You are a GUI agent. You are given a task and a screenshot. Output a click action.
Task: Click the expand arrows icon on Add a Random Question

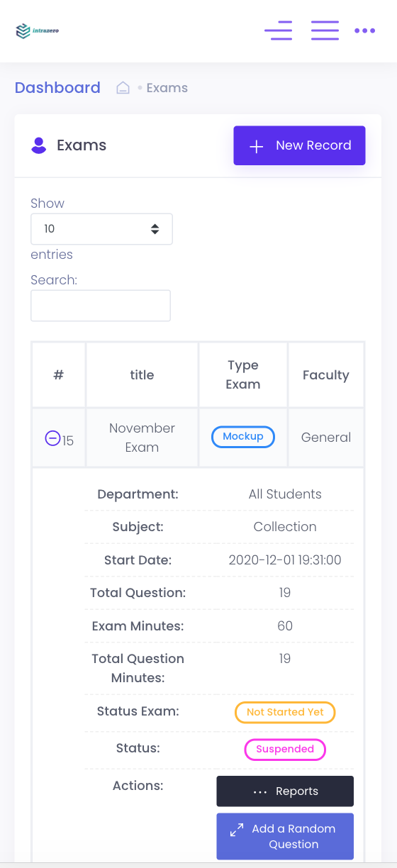237,830
